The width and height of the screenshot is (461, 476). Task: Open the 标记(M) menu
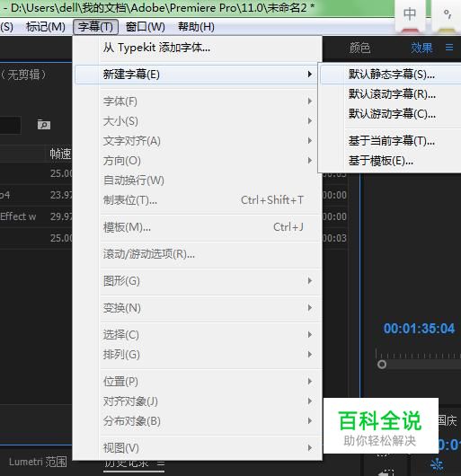coord(46,27)
